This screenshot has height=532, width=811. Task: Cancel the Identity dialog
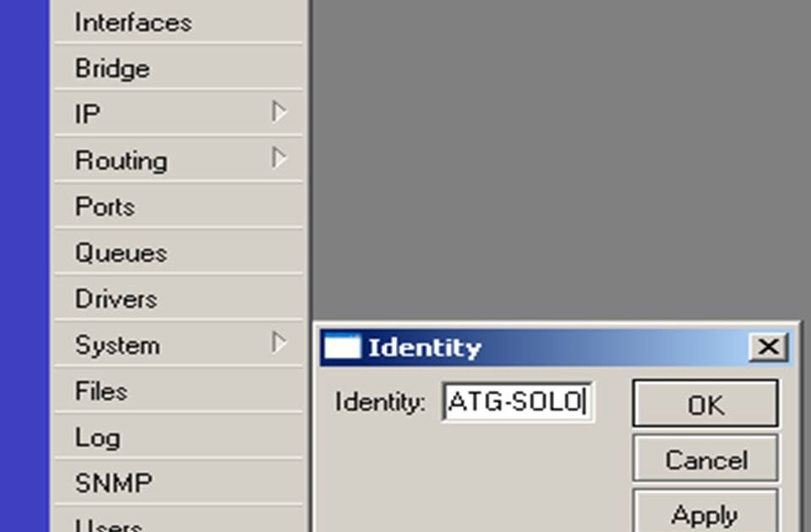pyautogui.click(x=705, y=460)
